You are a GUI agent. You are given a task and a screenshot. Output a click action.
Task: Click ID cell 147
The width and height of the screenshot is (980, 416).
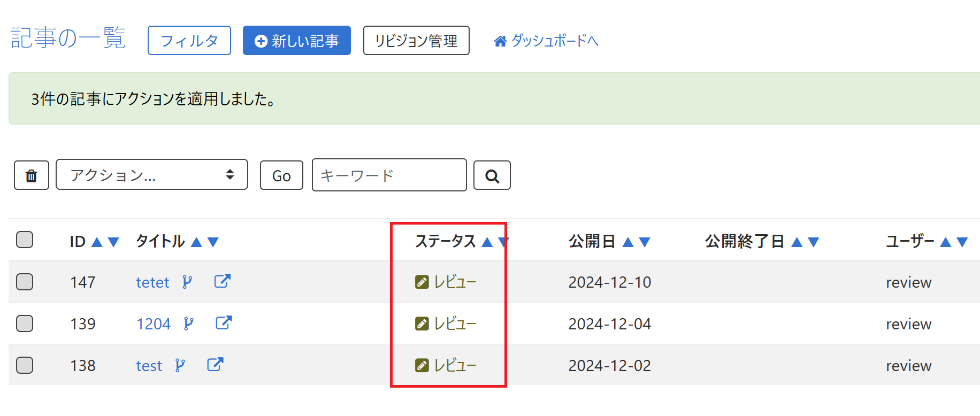click(x=83, y=282)
